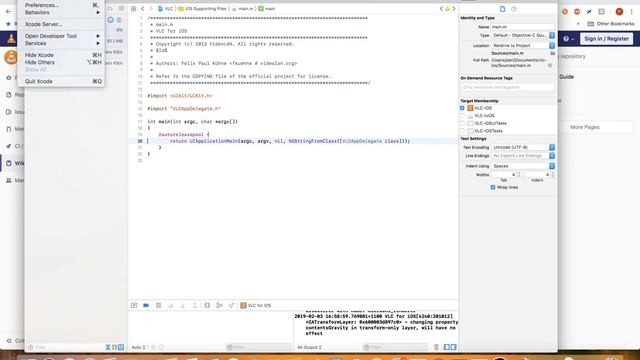Screen dimensions: 640x360
Task: Choose Xcode Server menu entry
Action: point(61,24)
